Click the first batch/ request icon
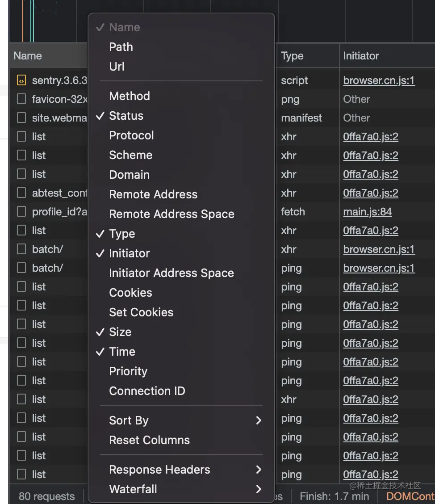Image resolution: width=435 pixels, height=504 pixels. pos(21,249)
